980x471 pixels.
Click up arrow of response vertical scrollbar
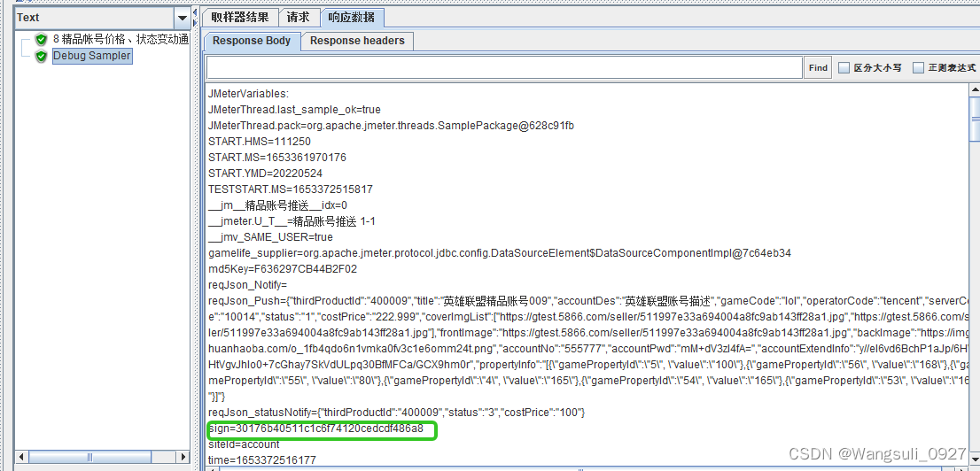pos(975,90)
